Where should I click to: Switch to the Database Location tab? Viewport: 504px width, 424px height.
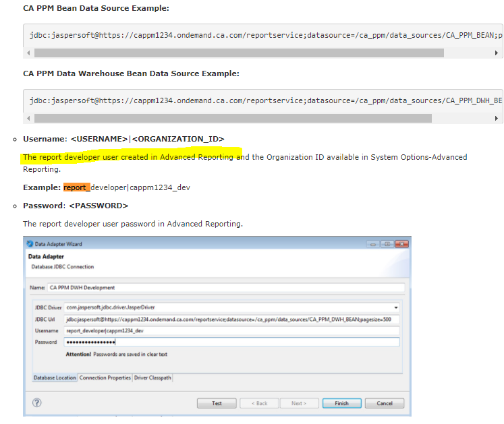click(55, 377)
